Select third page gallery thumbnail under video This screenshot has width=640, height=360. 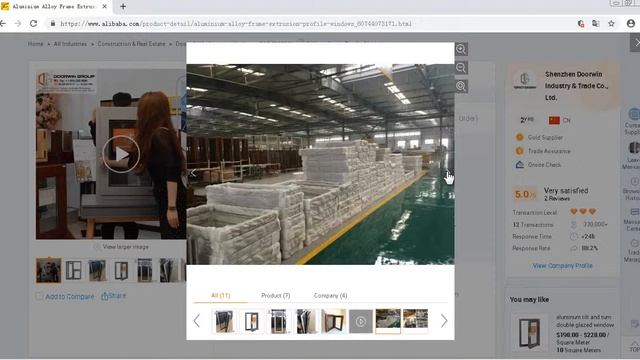coord(97,270)
